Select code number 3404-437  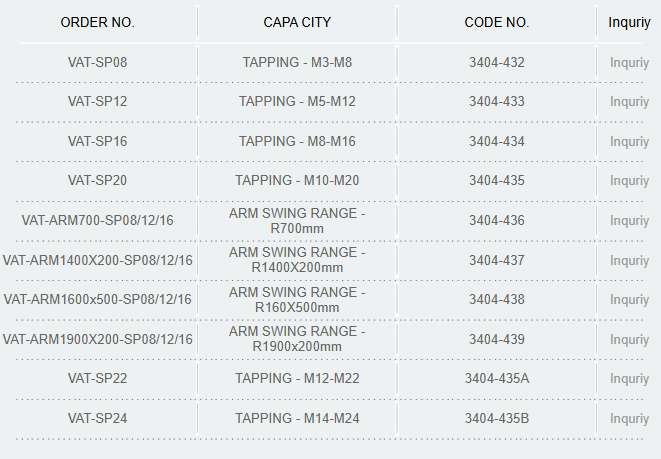[497, 260]
